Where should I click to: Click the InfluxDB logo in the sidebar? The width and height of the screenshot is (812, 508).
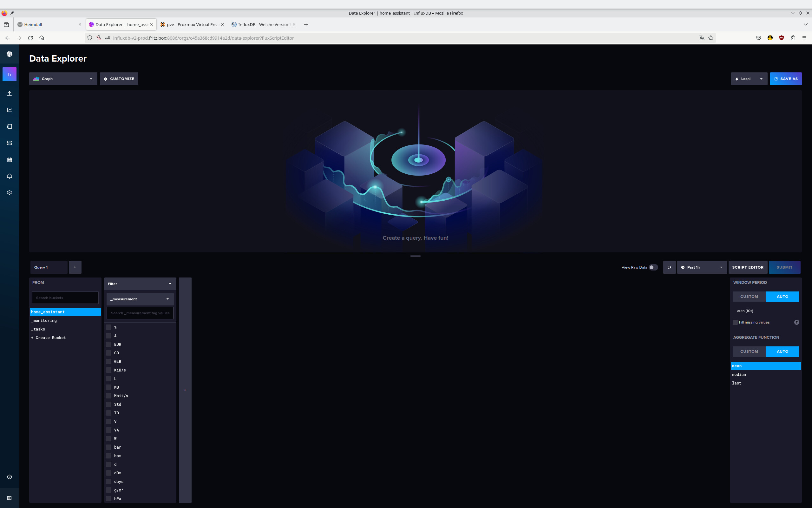tap(10, 54)
